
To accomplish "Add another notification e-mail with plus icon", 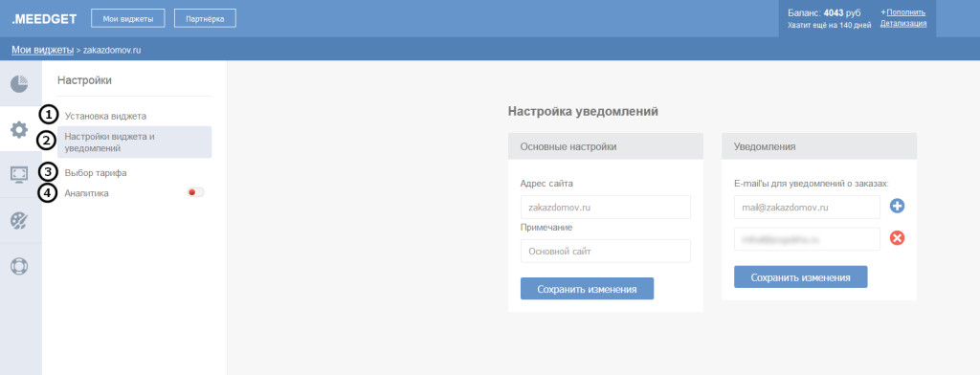I will tap(897, 207).
